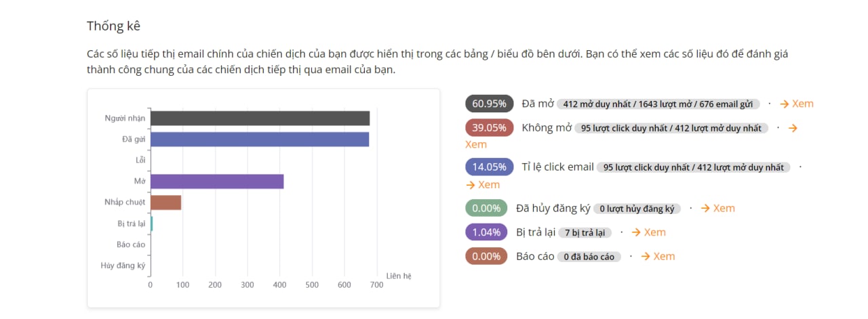This screenshot has height=319, width=868.
Task: Click the Đã gửi bar in the chart
Action: click(260, 140)
